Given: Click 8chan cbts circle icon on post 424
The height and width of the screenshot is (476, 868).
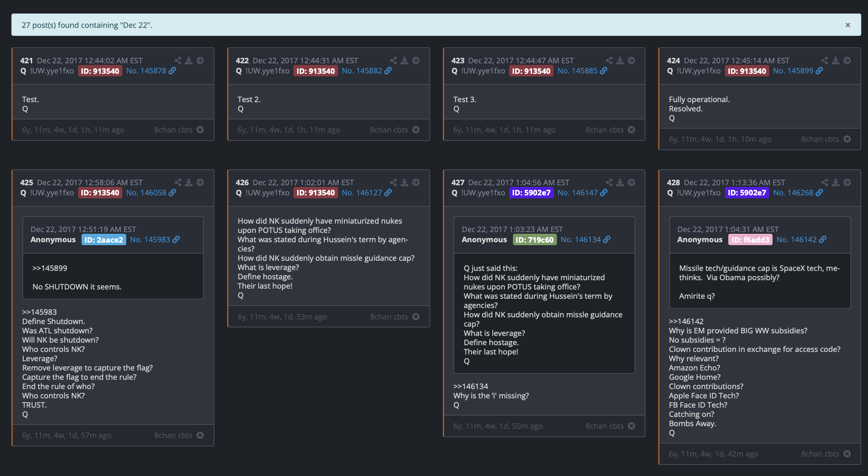Looking at the screenshot, I should pyautogui.click(x=847, y=139).
